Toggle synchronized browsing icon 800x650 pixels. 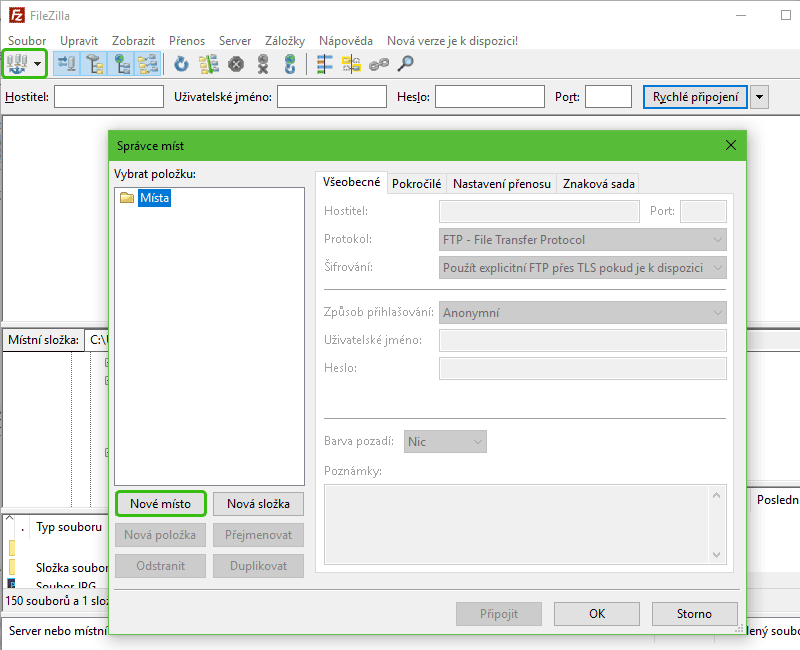click(x=379, y=64)
